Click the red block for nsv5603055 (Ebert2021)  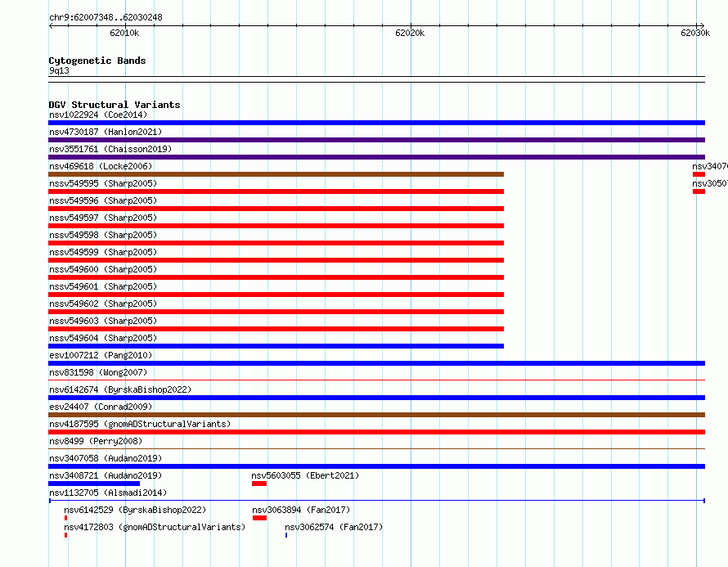(259, 484)
